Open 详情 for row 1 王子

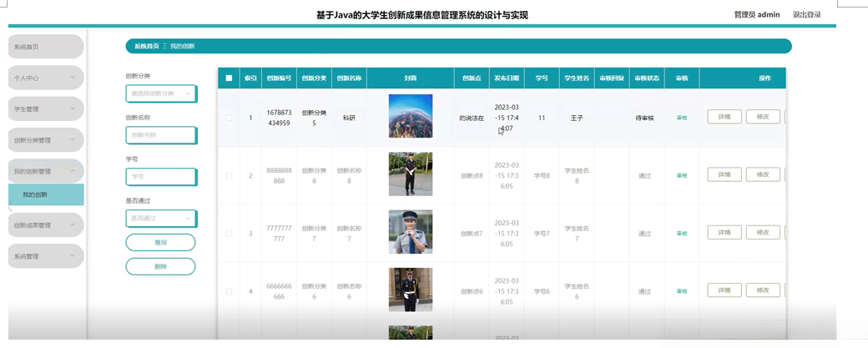tap(724, 117)
